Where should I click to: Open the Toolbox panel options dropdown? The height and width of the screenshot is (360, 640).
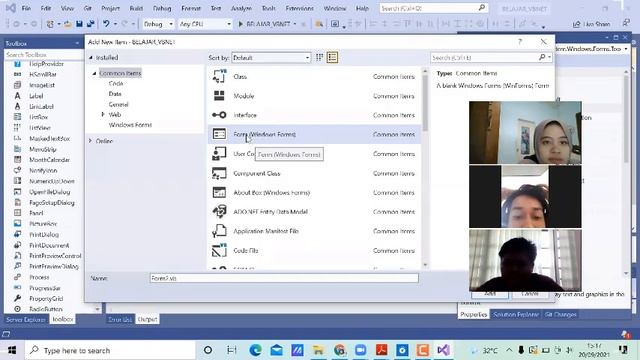pyautogui.click(x=77, y=43)
